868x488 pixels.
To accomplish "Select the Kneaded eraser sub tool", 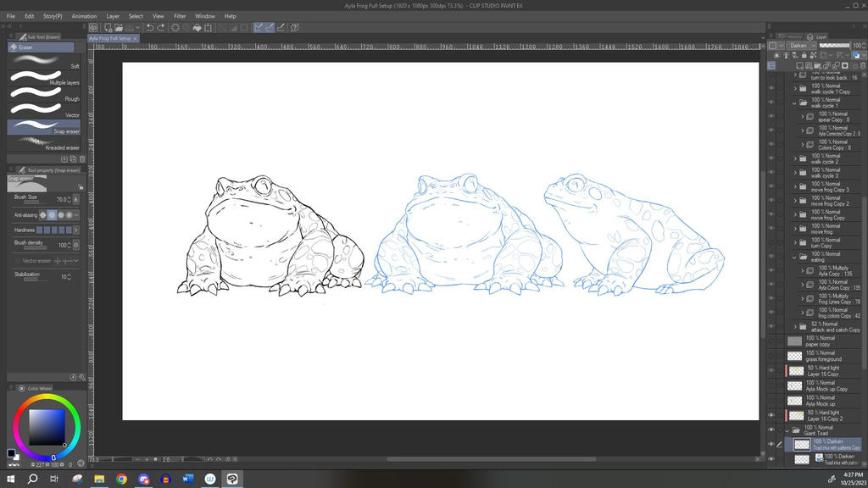I will pyautogui.click(x=44, y=142).
